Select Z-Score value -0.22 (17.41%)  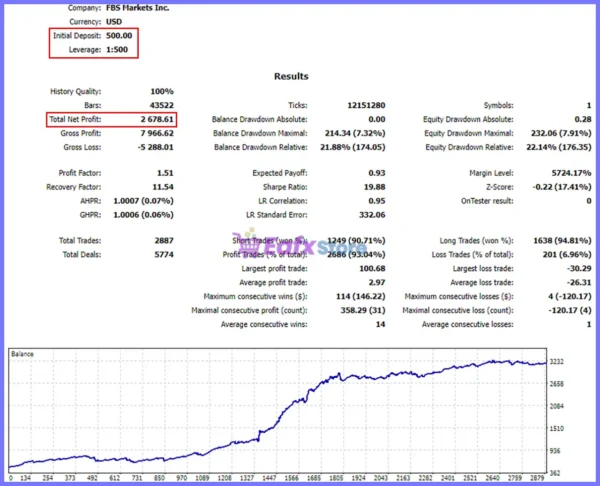tap(562, 187)
